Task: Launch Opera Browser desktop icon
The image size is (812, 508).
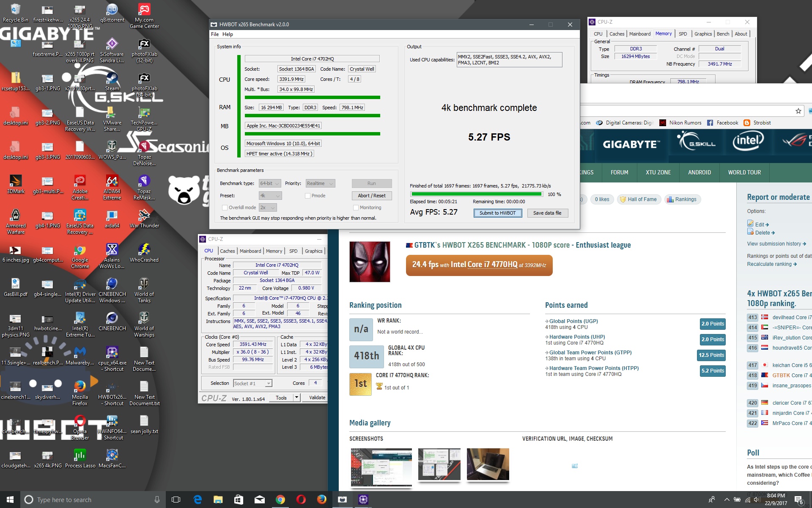Action: coord(80,428)
